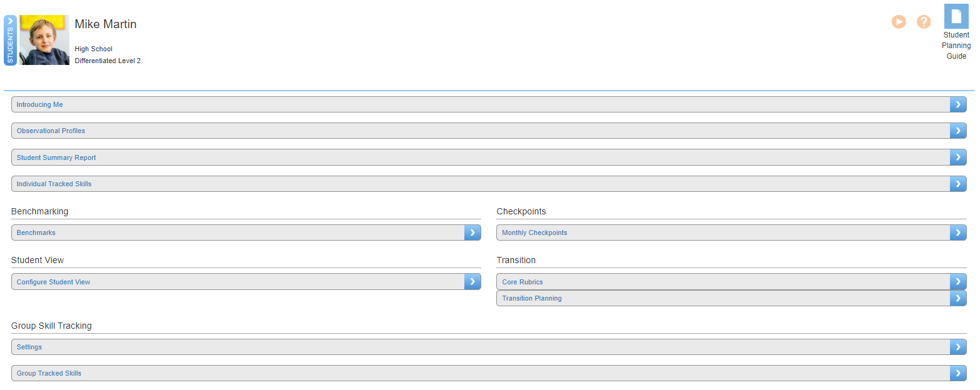980x390 pixels.
Task: Click Mike Martin's profile photo
Action: 44,40
